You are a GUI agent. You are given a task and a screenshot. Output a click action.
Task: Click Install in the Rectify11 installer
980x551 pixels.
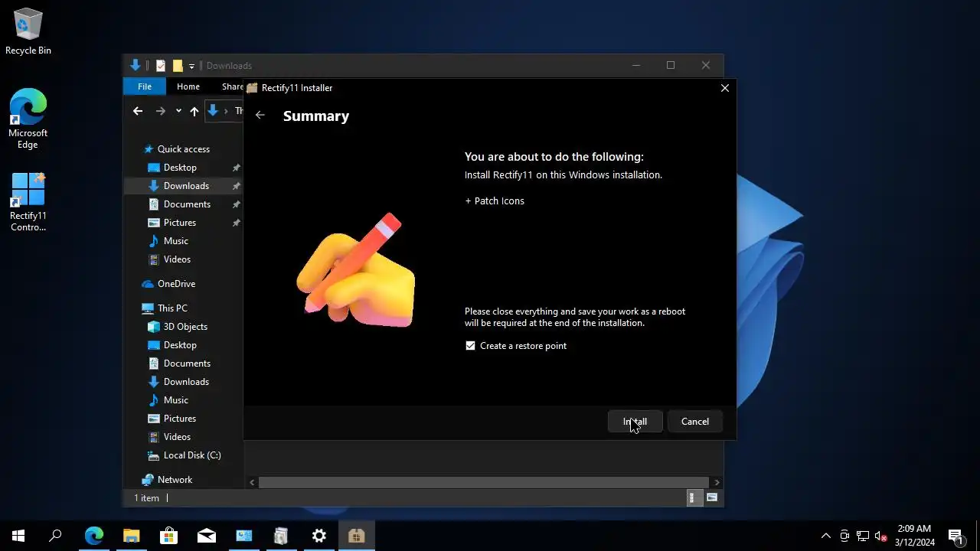(635, 422)
